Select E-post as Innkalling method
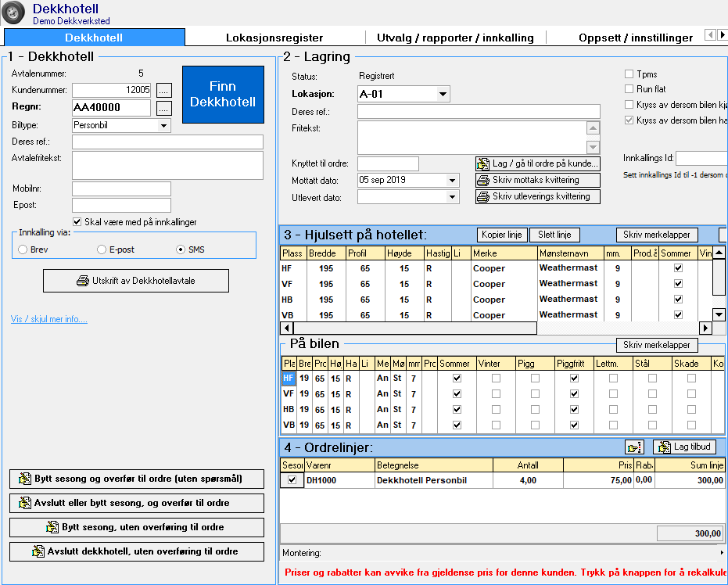 [x=102, y=249]
